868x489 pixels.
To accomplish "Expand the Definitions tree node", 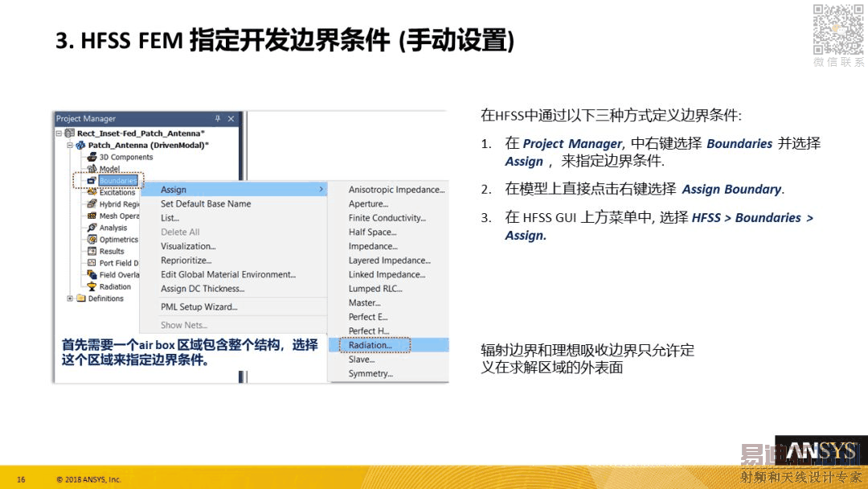I will (70, 298).
